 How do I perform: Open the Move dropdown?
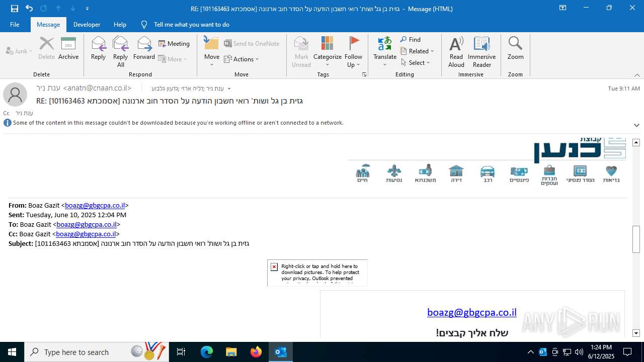coord(212,52)
